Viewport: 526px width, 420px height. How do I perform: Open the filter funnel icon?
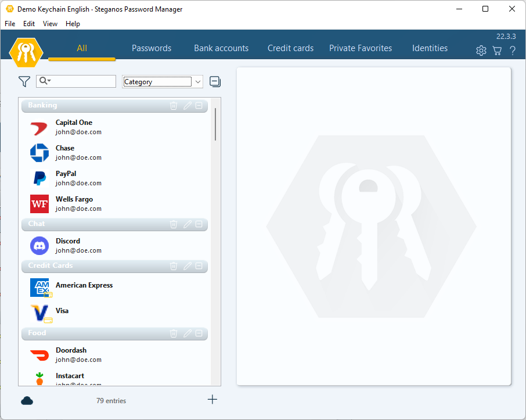point(24,81)
